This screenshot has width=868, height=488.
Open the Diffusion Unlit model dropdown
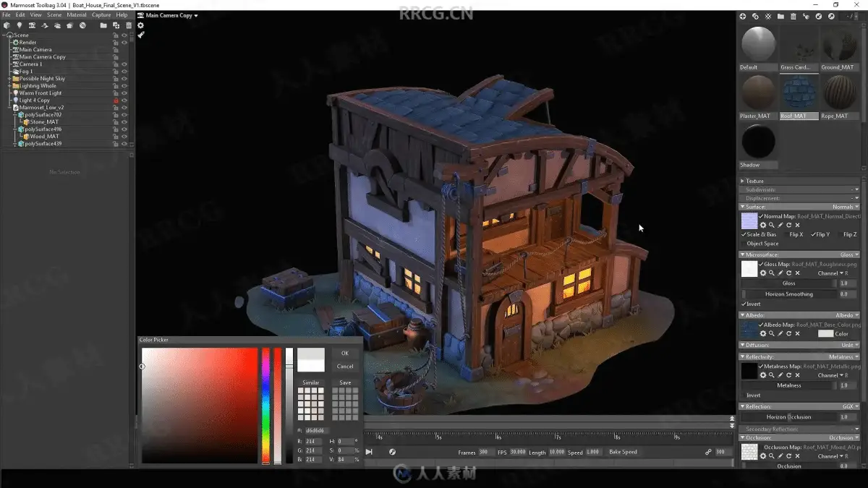[850, 345]
